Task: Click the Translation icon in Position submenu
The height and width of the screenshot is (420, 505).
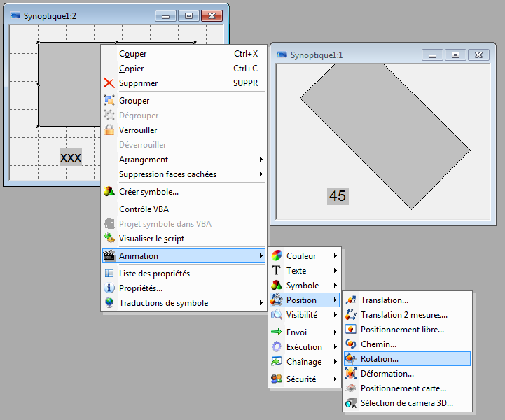Action: pyautogui.click(x=351, y=300)
